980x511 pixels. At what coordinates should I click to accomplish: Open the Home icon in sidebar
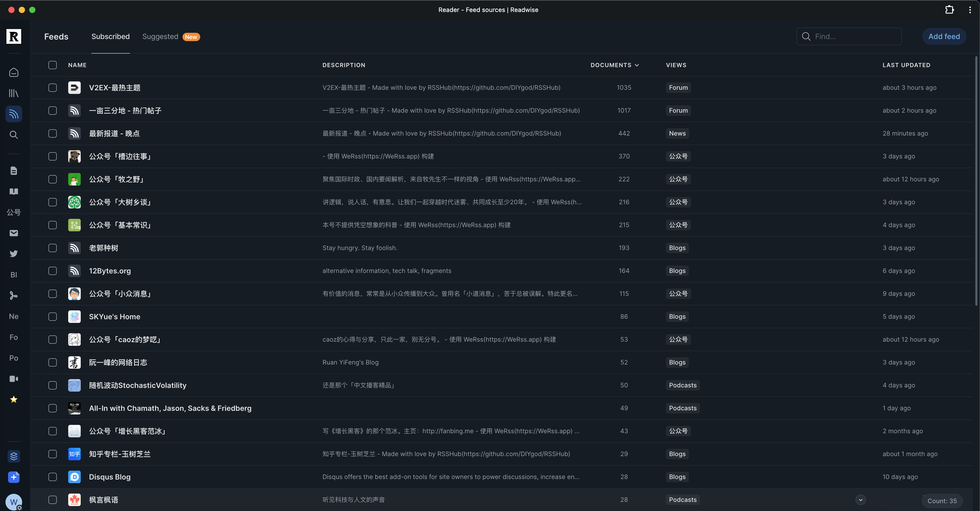point(14,72)
